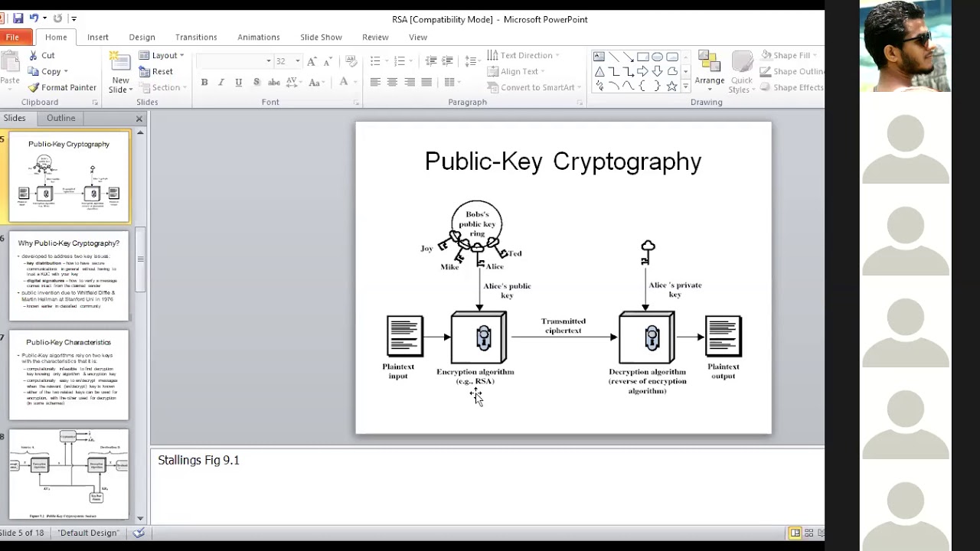Open the File tab
980x551 pixels.
tap(13, 37)
